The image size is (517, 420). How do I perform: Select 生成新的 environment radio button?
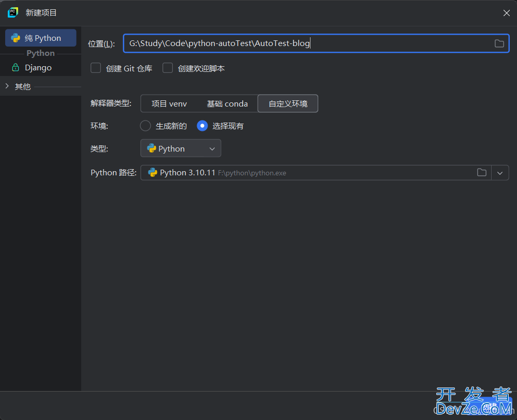145,126
